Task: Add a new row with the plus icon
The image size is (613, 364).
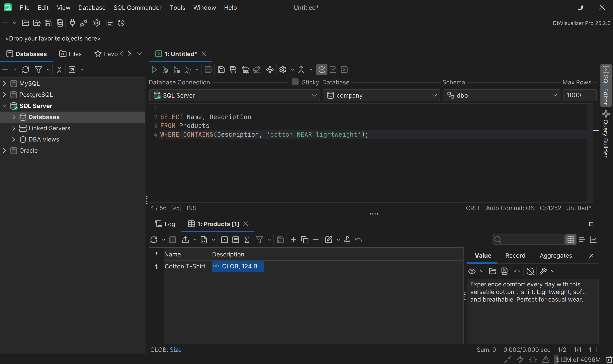Action: (x=293, y=240)
